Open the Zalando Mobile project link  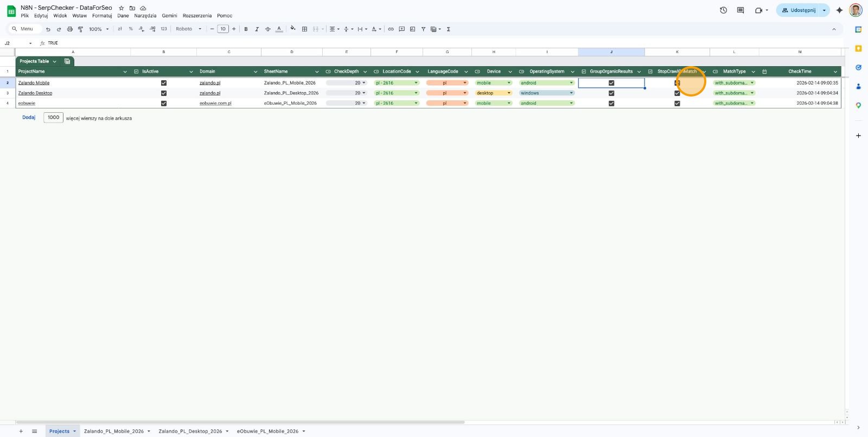pyautogui.click(x=34, y=83)
